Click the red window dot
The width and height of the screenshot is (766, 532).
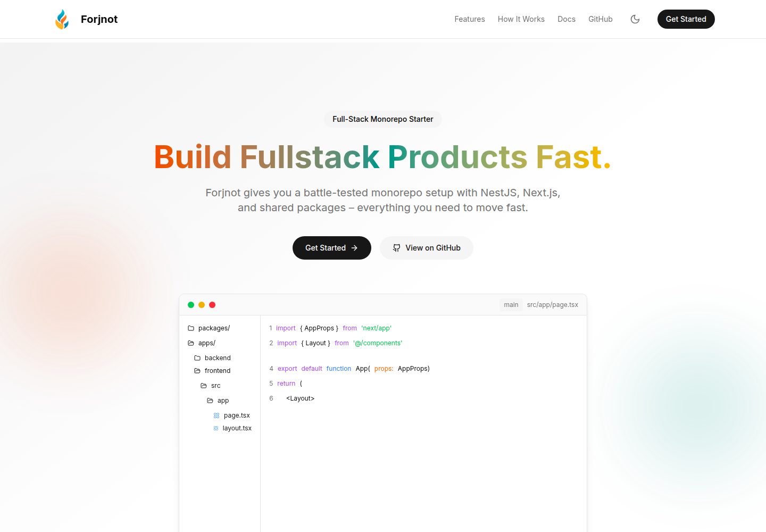point(212,305)
